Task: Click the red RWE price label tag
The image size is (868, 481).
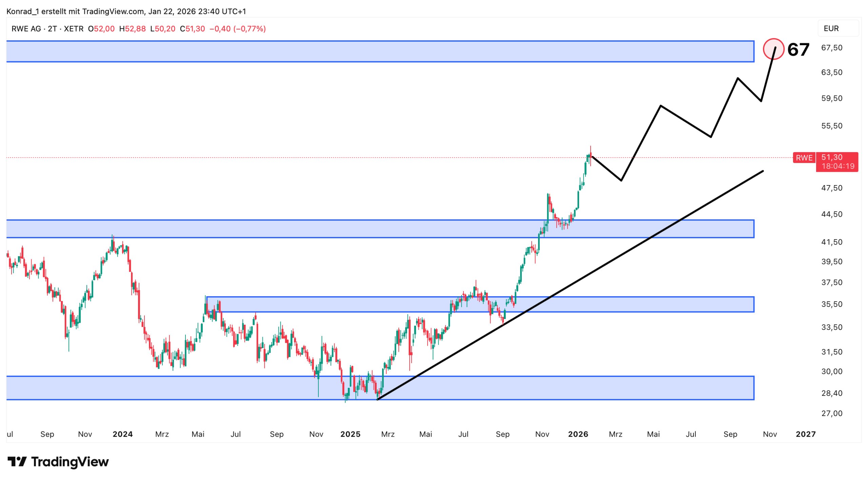Action: [x=804, y=158]
